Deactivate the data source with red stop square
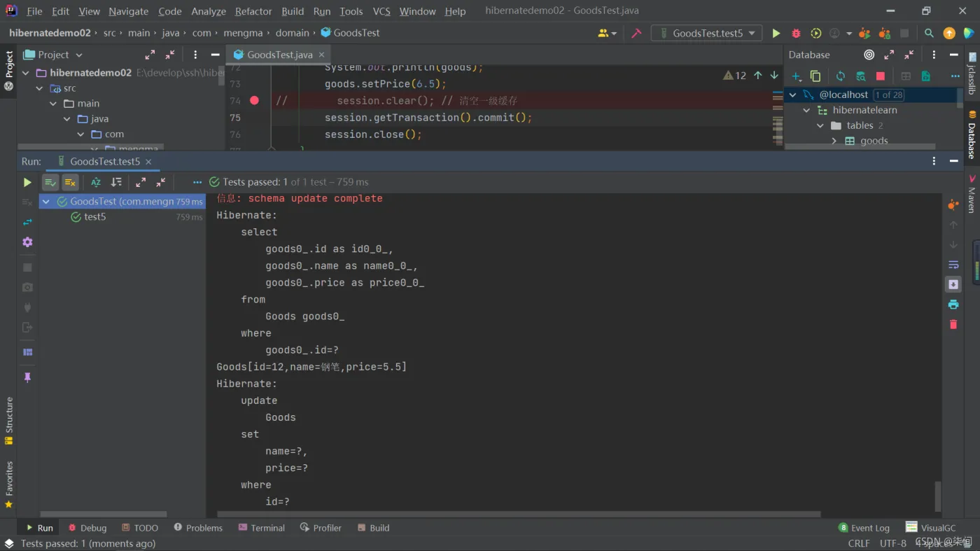 (x=881, y=76)
